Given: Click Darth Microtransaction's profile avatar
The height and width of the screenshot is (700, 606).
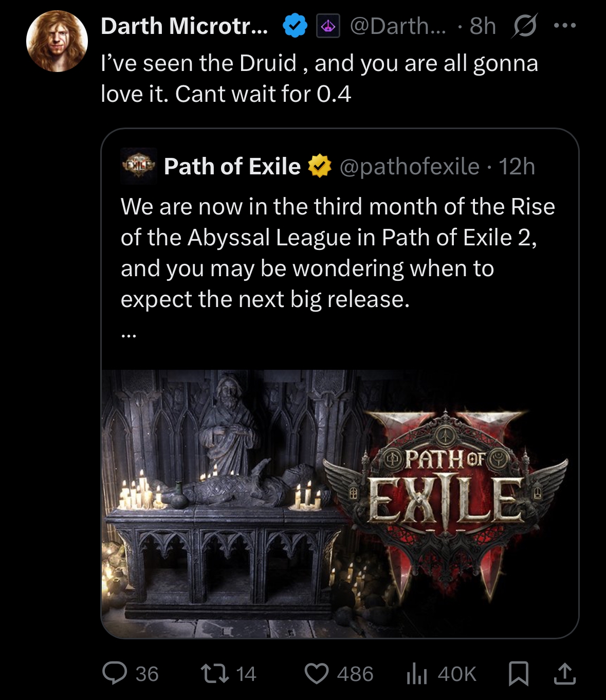Looking at the screenshot, I should pos(57,41).
